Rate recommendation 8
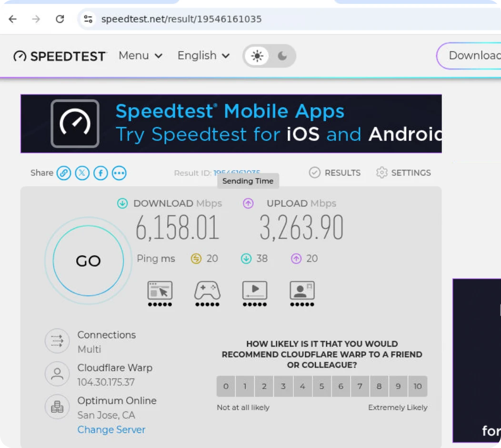Viewport: 501px width, 448px height. point(379,387)
